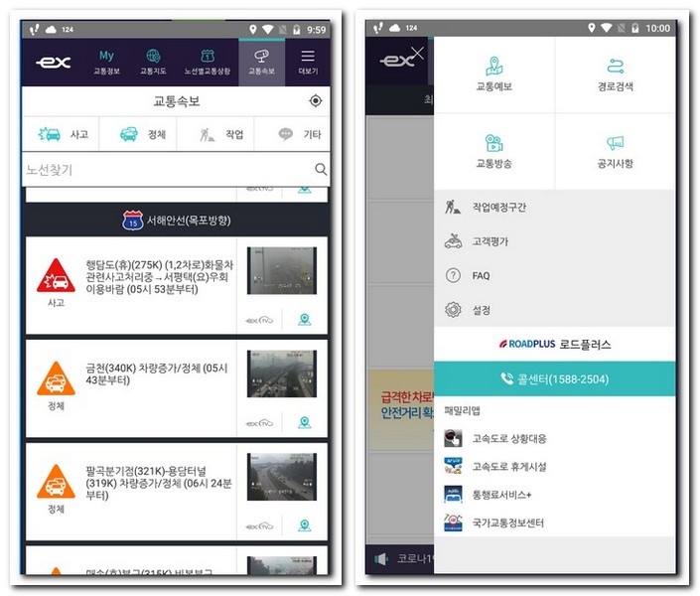
Task: Tap map pin in 팔곡분기점 card
Action: 305,525
